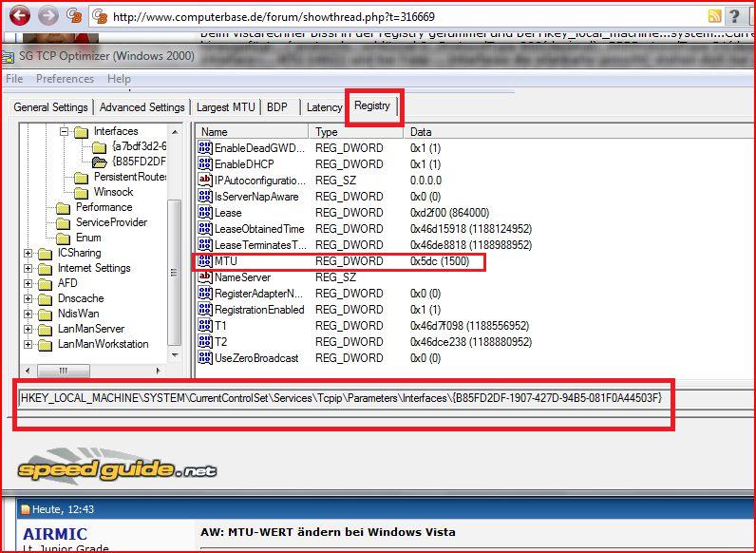Expand the LanManServer tree node
The height and width of the screenshot is (553, 756).
point(28,329)
